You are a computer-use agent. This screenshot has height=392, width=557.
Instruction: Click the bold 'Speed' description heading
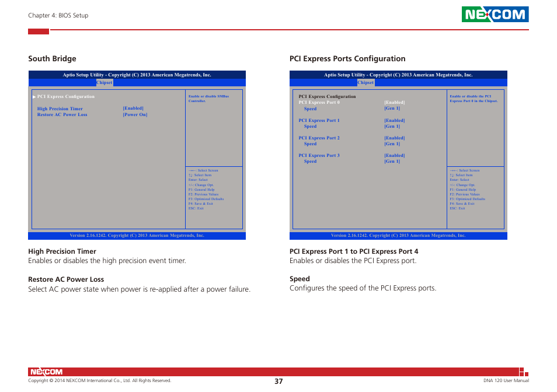300,279
